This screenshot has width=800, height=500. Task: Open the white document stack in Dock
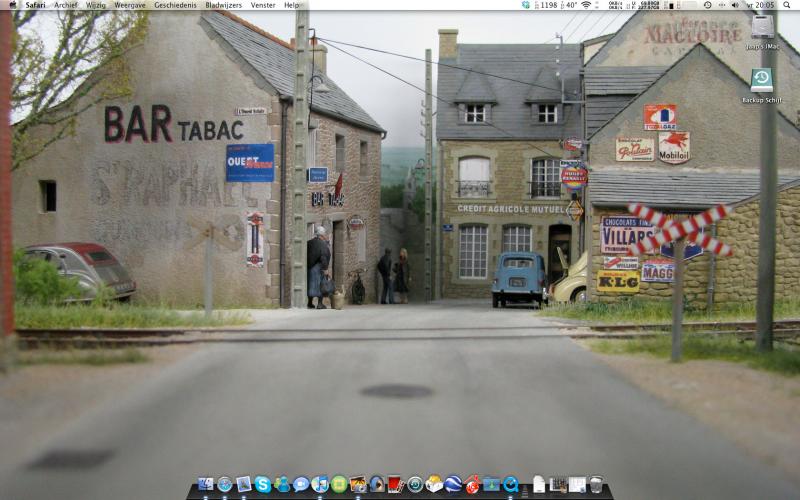click(x=539, y=484)
